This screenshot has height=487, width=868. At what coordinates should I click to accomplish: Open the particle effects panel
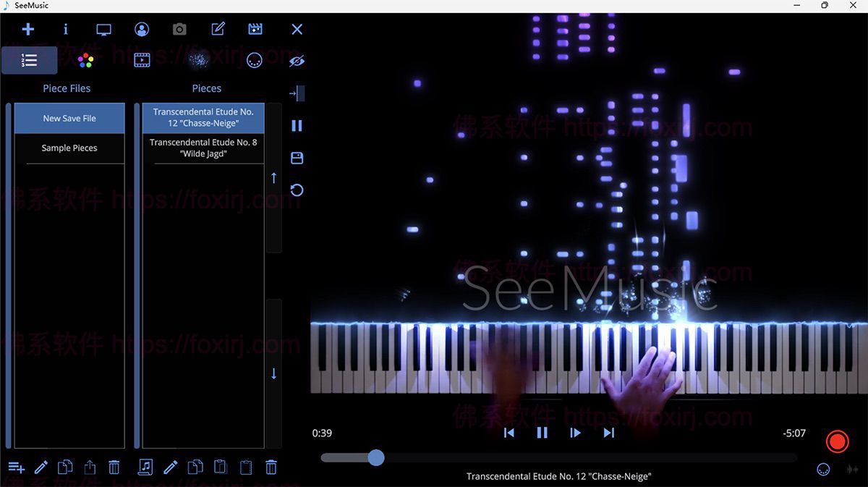coord(197,60)
